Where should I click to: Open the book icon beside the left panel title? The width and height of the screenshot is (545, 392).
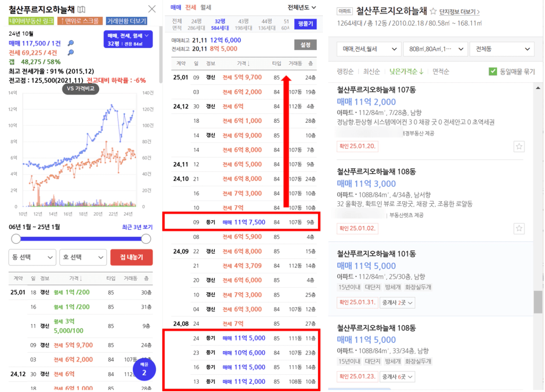[x=81, y=9]
